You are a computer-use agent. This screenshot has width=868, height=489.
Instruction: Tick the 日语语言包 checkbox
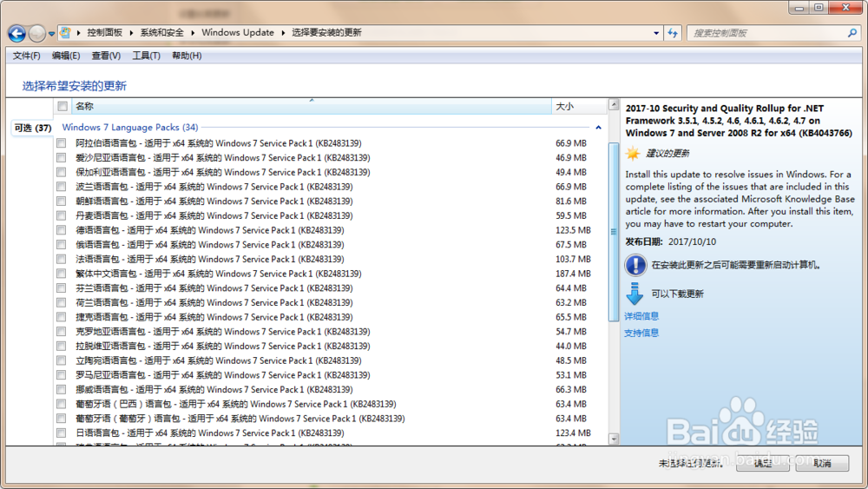click(62, 433)
